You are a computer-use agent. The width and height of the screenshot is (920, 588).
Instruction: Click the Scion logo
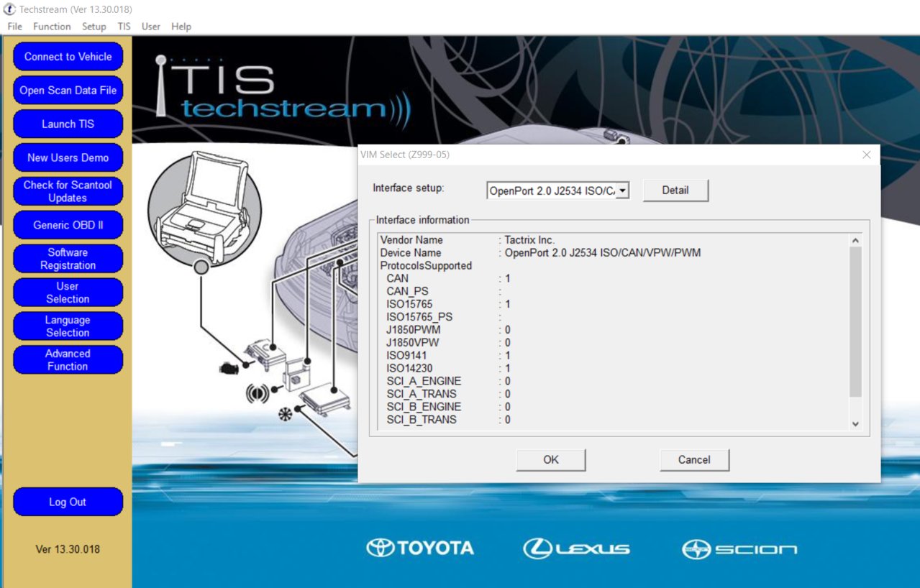[739, 549]
